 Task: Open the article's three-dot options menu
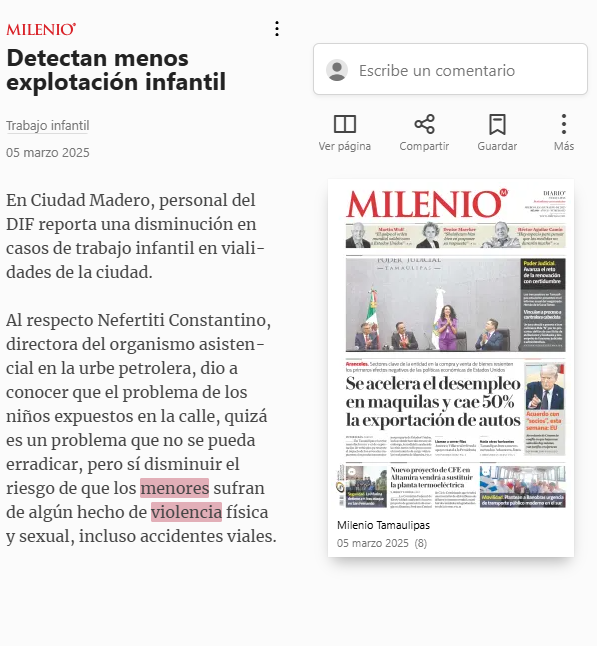pos(277,29)
